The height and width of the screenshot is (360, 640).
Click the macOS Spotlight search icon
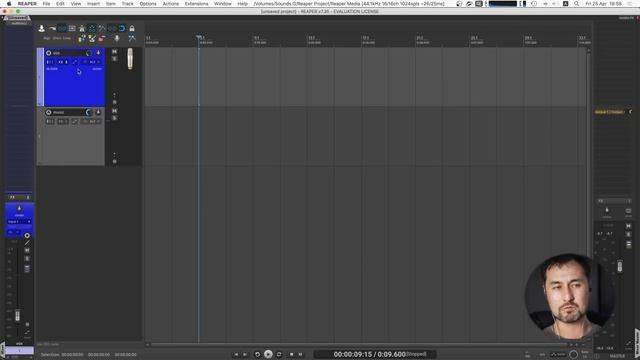click(x=576, y=4)
